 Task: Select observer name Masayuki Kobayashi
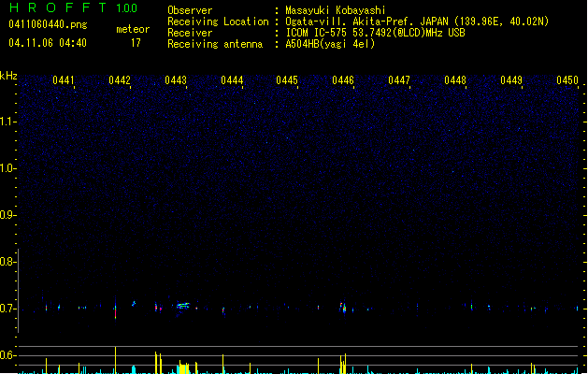click(x=336, y=10)
